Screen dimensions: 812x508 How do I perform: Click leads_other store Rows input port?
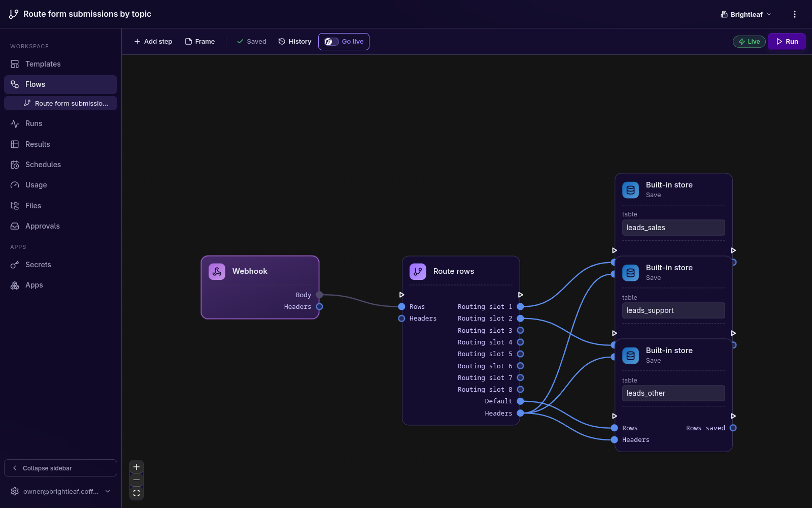coord(615,428)
